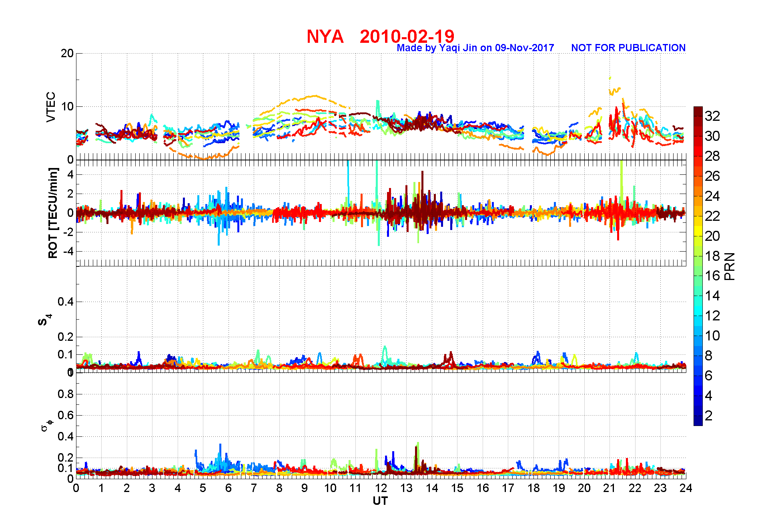The image size is (762, 532).
Task: Click the VTEC axis tick label 10
Action: pyautogui.click(x=67, y=106)
